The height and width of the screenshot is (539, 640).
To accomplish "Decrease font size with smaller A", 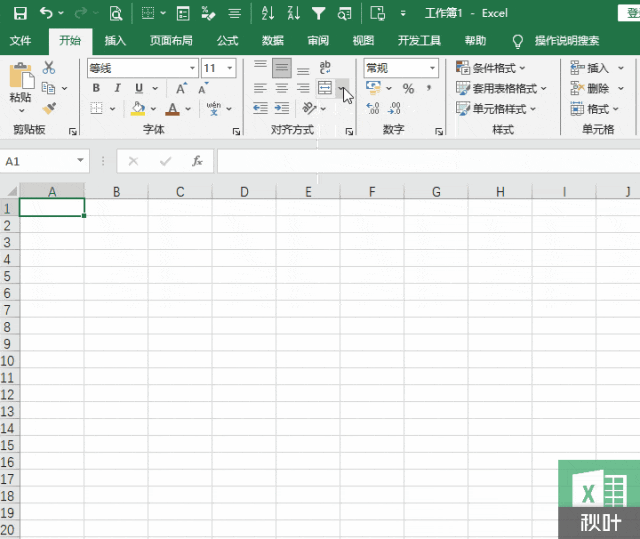I will 203,88.
